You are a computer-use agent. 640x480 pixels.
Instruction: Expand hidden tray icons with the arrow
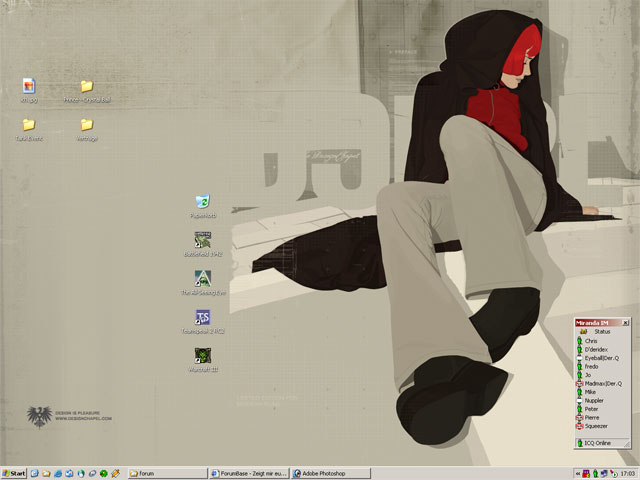tap(578, 473)
